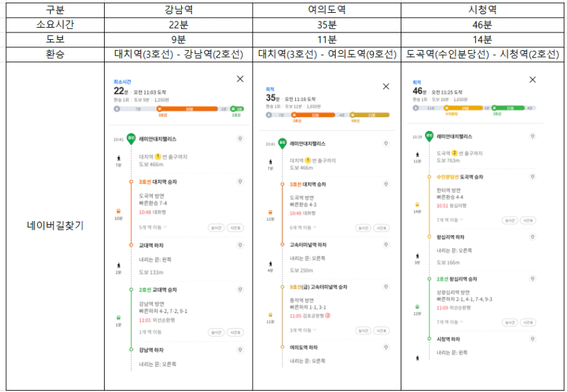Close the 46분 route panel

click(x=533, y=80)
